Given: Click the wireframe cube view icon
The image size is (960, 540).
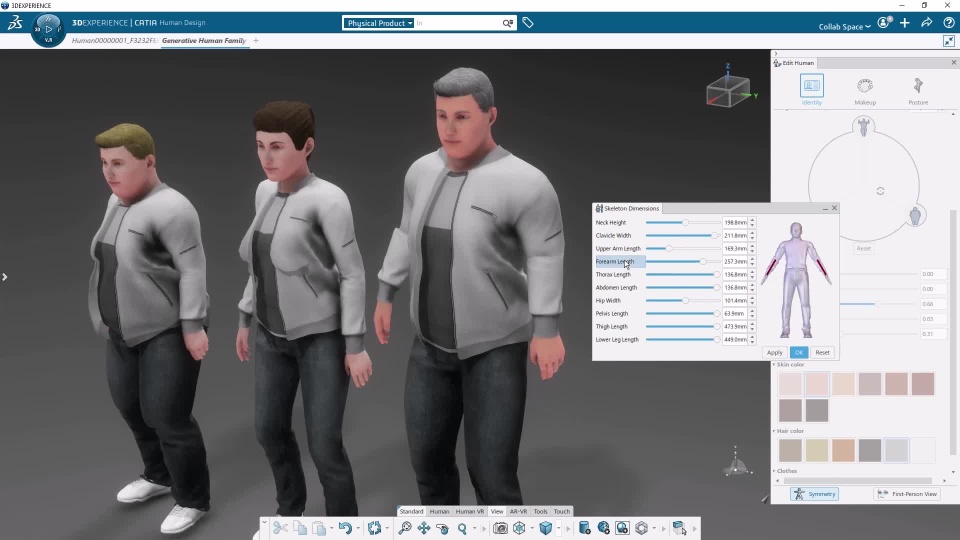Looking at the screenshot, I should (519, 528).
